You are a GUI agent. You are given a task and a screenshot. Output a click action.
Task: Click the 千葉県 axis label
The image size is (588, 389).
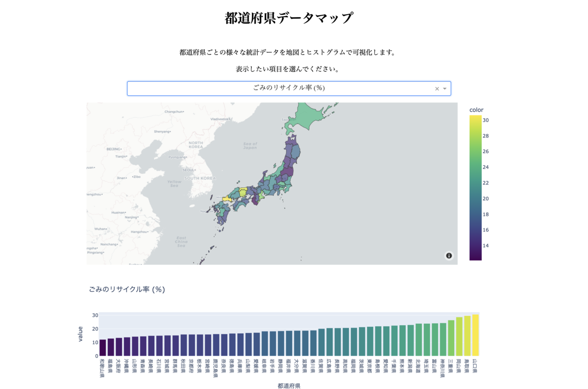coord(394,365)
